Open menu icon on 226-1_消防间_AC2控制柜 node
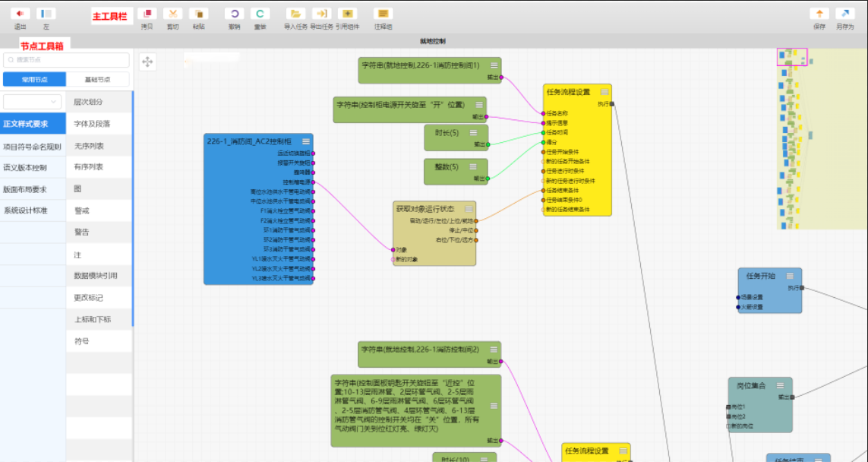 tap(305, 142)
